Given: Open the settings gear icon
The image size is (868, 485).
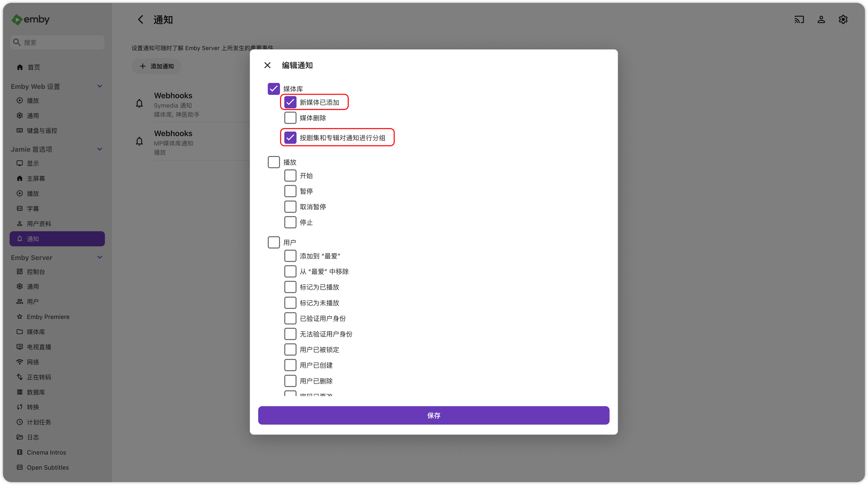Looking at the screenshot, I should tap(843, 20).
